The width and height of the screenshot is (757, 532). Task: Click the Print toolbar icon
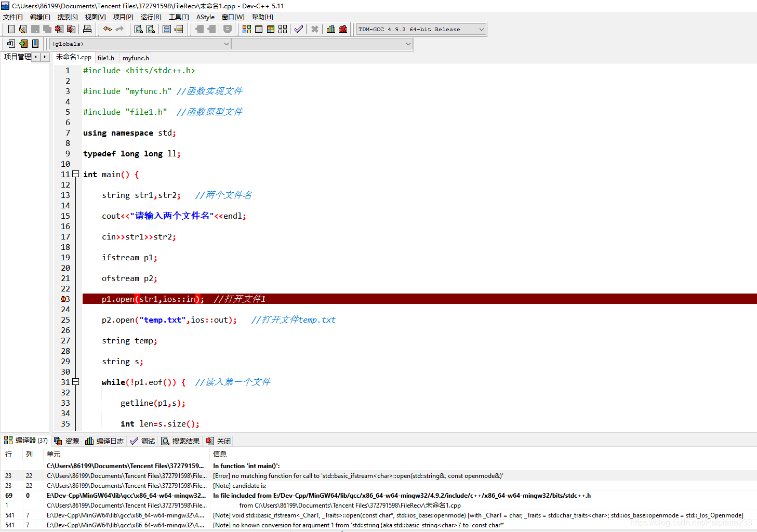[x=87, y=29]
